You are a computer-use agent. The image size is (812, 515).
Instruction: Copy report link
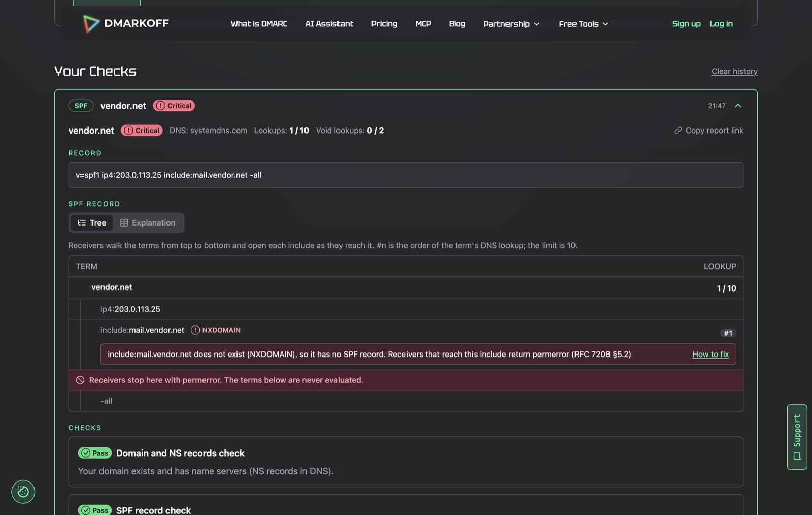708,131
